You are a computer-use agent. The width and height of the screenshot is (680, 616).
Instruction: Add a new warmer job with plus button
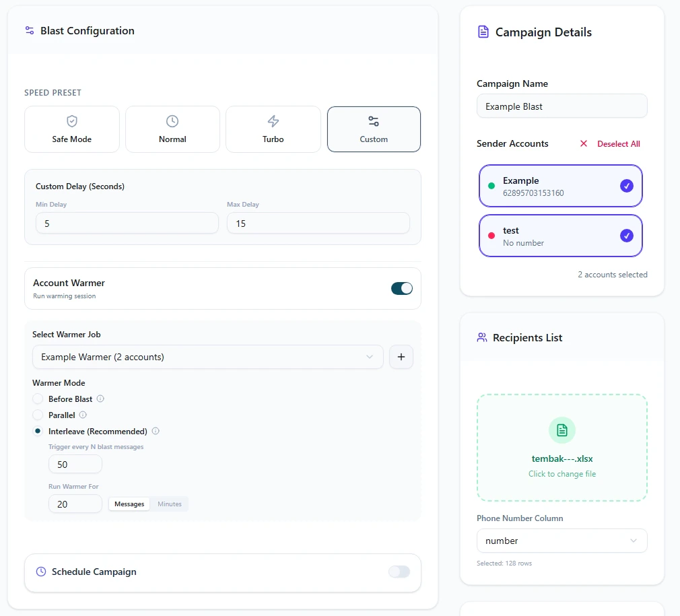coord(401,357)
